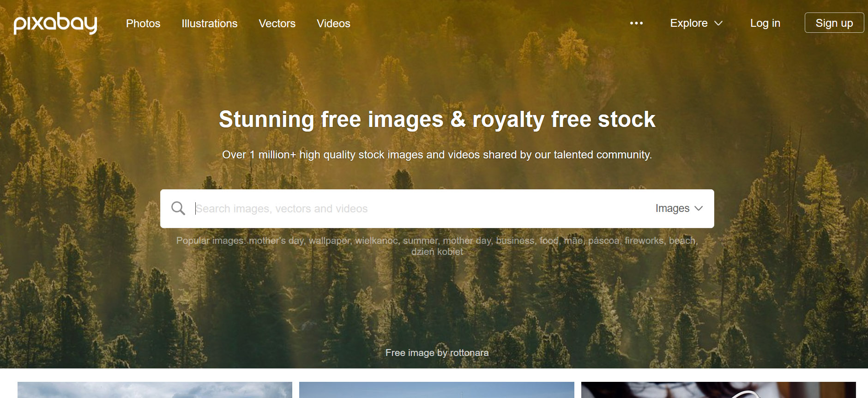The height and width of the screenshot is (398, 868).
Task: Click the magnifying glass search icon
Action: tap(178, 208)
